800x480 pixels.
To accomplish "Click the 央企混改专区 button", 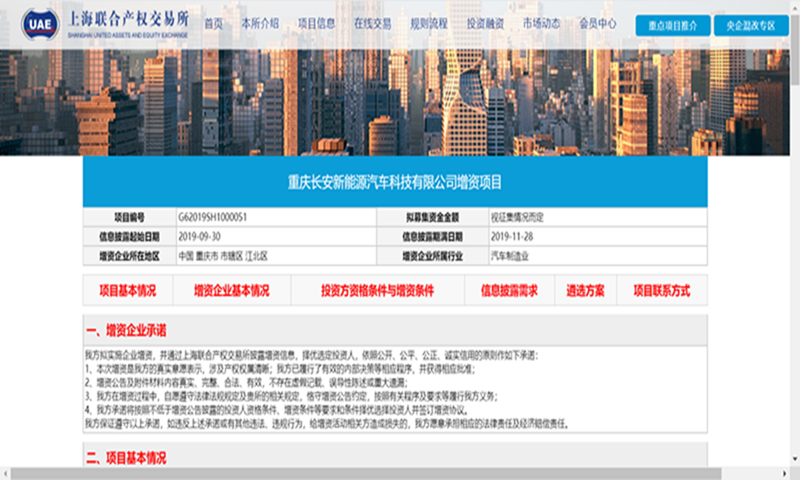I will 751,26.
